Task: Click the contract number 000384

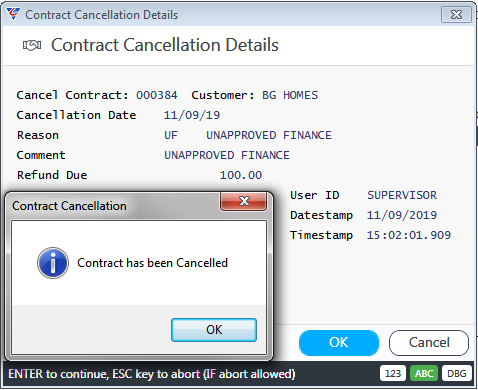Action: click(x=157, y=95)
